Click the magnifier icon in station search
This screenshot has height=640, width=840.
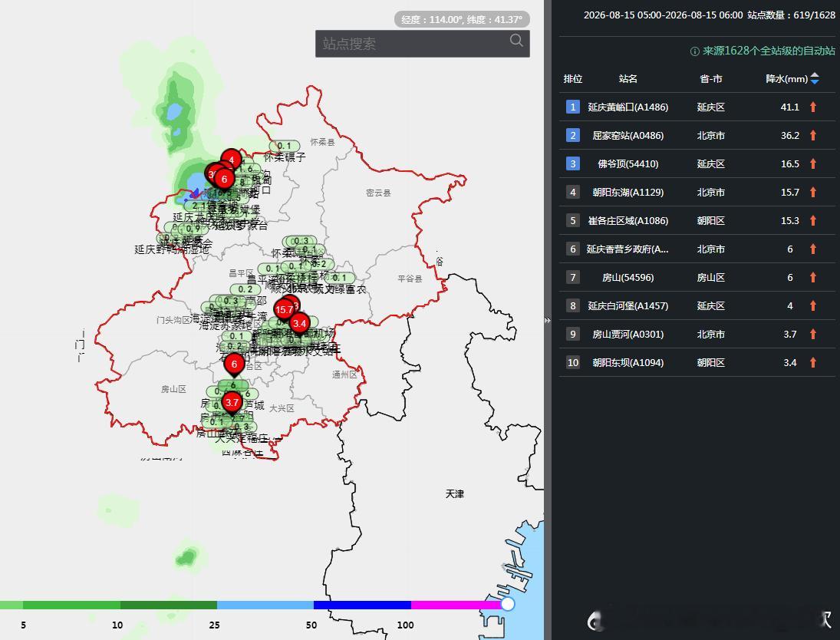tap(516, 41)
